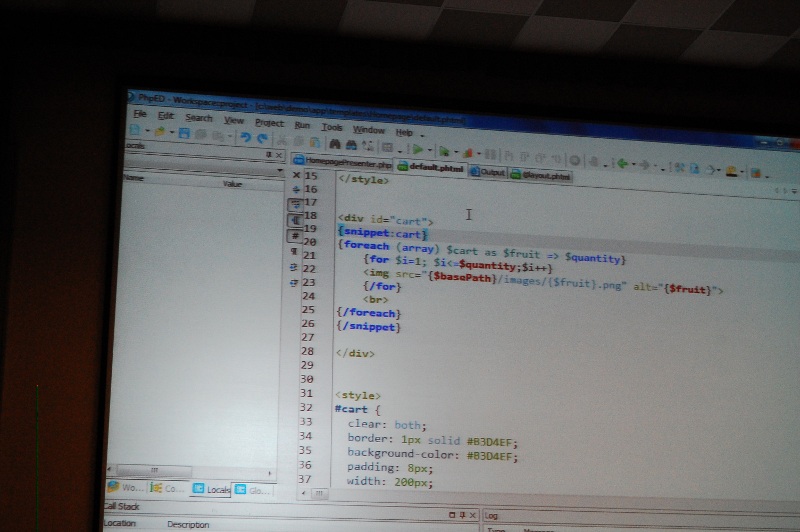Switch to @layout.phtml tab
The height and width of the screenshot is (532, 800).
pos(541,175)
